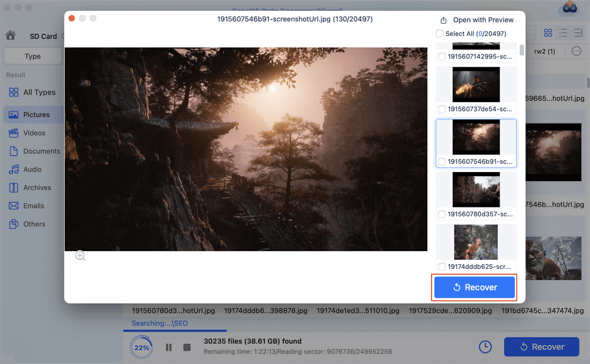Viewport: 590px width, 364px height.
Task: Click the Videos clapperboard icon
Action: click(x=14, y=133)
